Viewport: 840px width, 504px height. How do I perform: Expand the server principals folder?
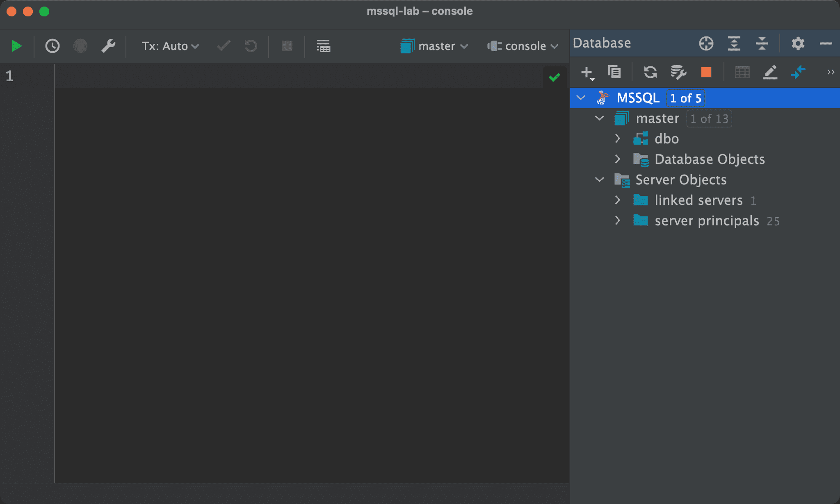coord(618,220)
